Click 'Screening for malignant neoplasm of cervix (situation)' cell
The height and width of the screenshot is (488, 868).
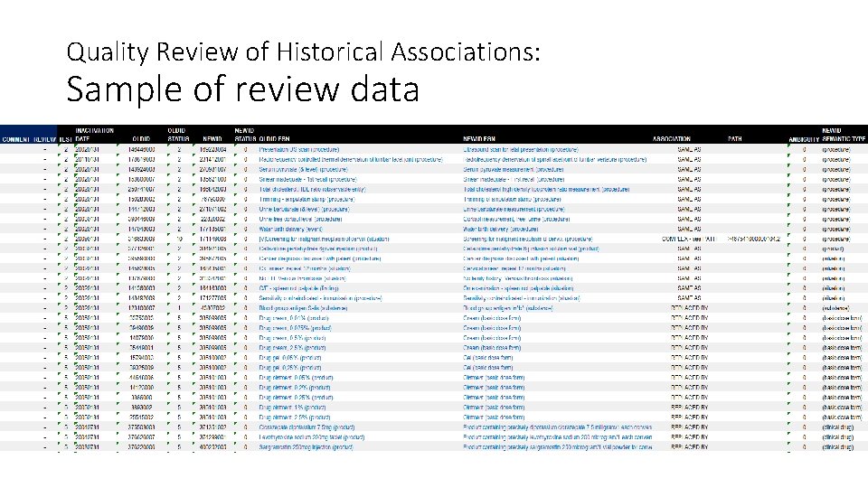click(x=324, y=239)
